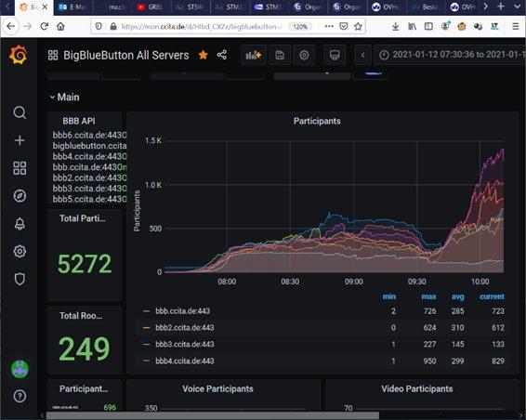
Task: Click bbb2.ccita.de series color swatch
Action: (146, 328)
